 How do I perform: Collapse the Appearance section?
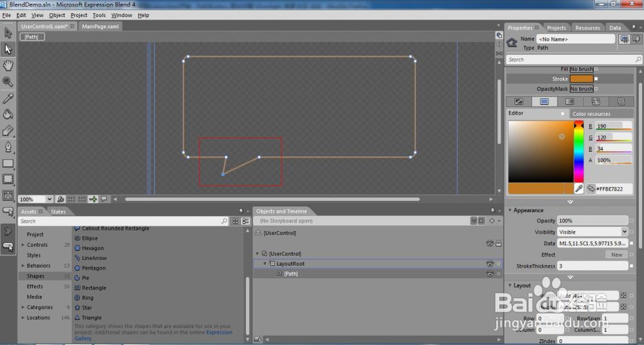pos(510,210)
